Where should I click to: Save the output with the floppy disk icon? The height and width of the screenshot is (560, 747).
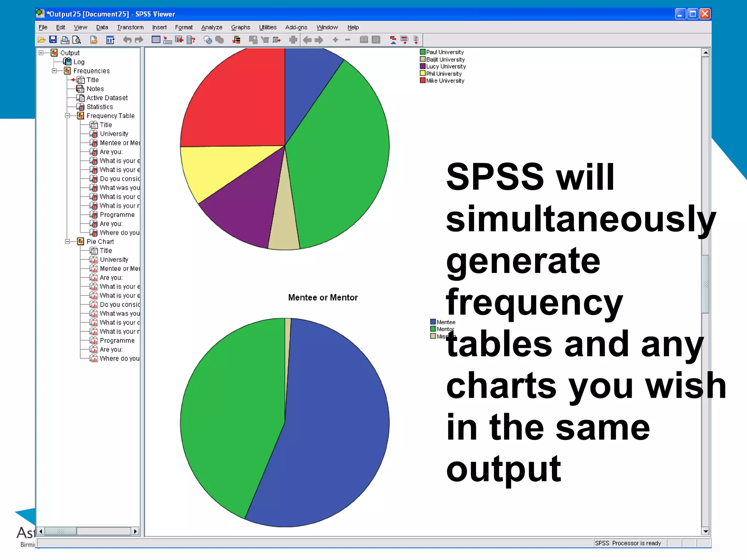53,40
